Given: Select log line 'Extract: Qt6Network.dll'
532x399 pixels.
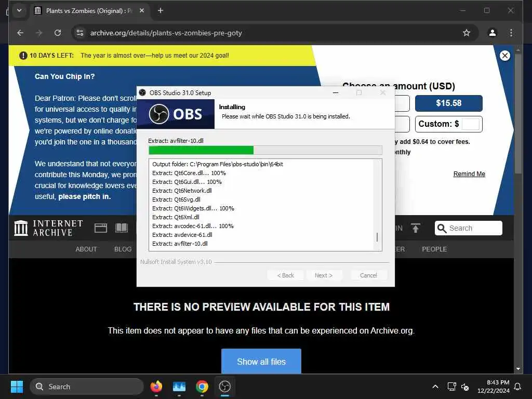Looking at the screenshot, I should [x=182, y=191].
